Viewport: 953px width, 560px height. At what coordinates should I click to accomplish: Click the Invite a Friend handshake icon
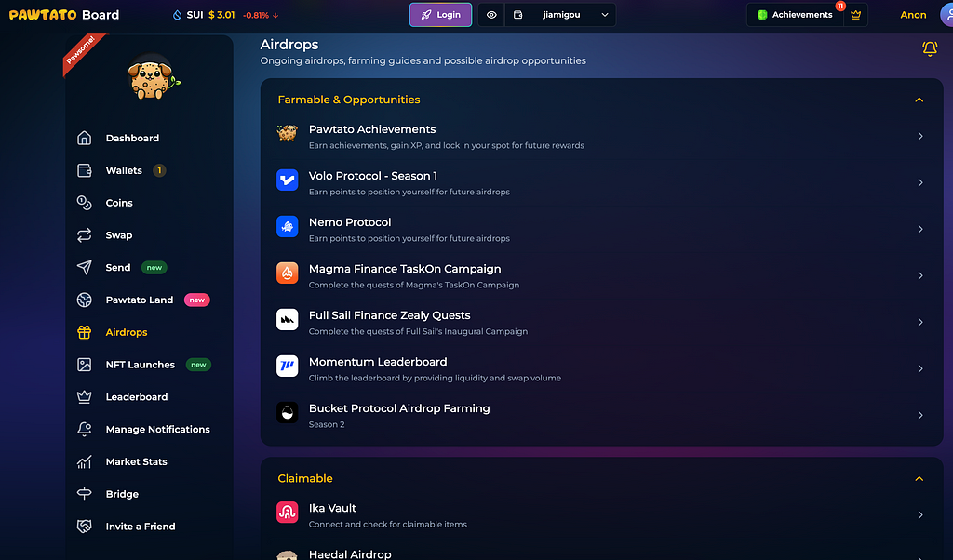coord(85,527)
